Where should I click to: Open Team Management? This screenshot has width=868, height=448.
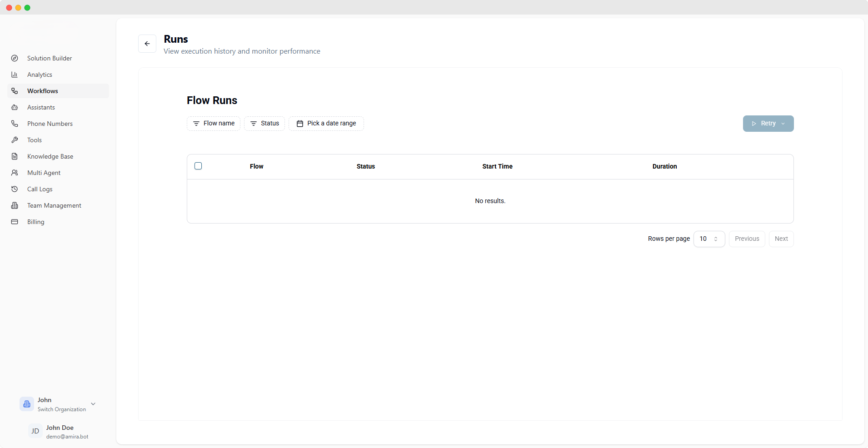coord(54,205)
